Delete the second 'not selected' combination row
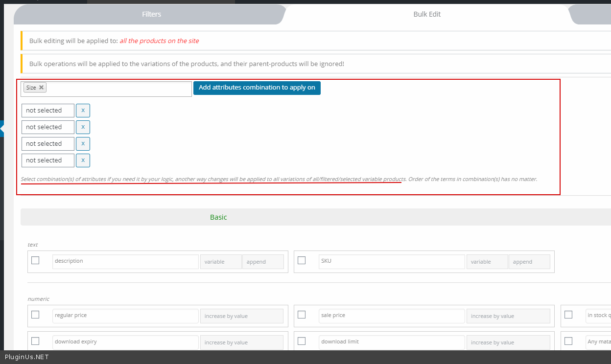The height and width of the screenshot is (364, 611). click(x=83, y=127)
